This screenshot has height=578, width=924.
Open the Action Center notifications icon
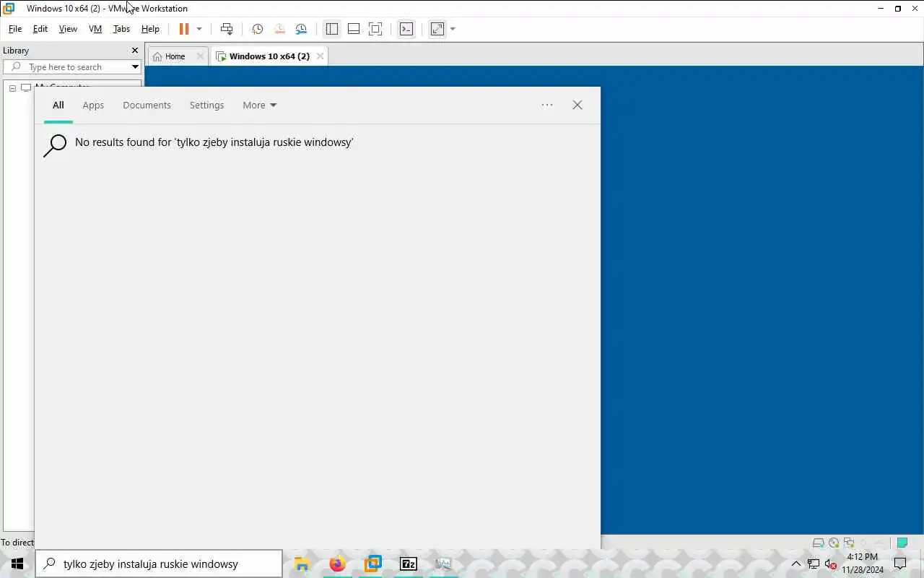[900, 564]
